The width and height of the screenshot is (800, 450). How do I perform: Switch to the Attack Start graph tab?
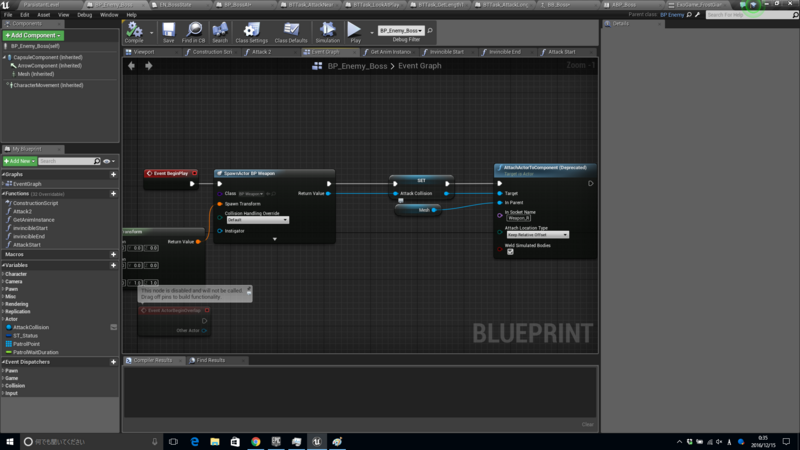pos(561,52)
